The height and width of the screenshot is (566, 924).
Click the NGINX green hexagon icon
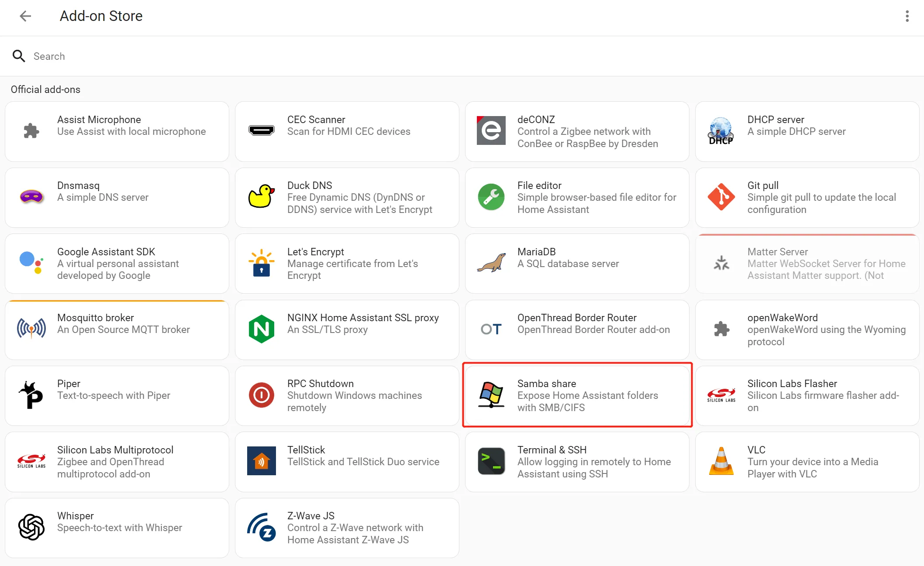(x=261, y=329)
